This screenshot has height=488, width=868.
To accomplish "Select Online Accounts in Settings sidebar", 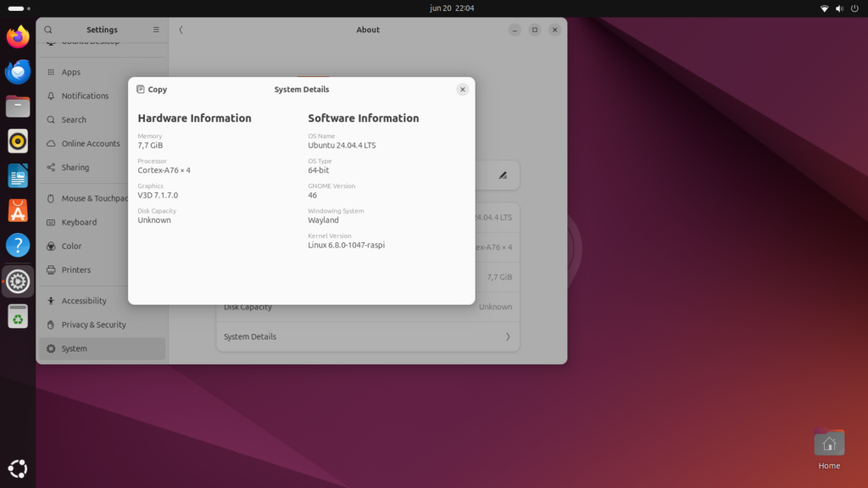I will (x=103, y=143).
